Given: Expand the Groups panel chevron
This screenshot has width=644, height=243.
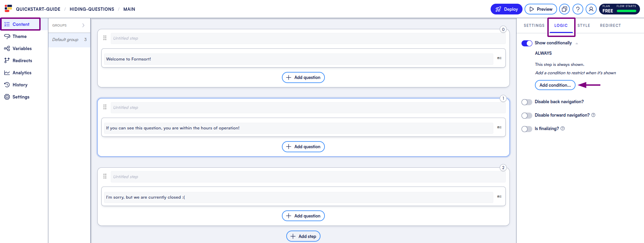Looking at the screenshot, I should [83, 26].
